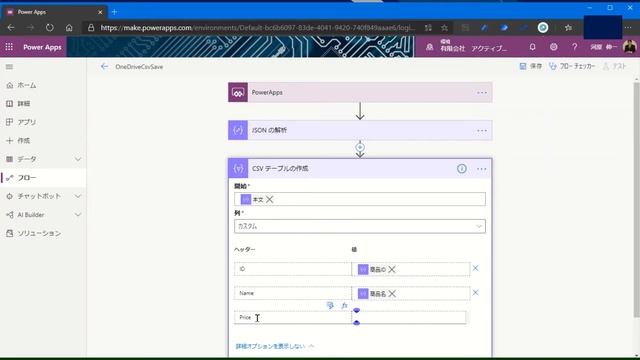Select the Power Apps browser tab
Viewport: 640px width, 360px height.
pyautogui.click(x=54, y=12)
